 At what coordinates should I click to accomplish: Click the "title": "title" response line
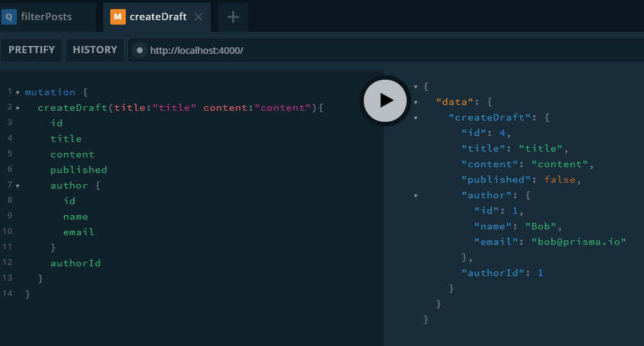tap(515, 148)
